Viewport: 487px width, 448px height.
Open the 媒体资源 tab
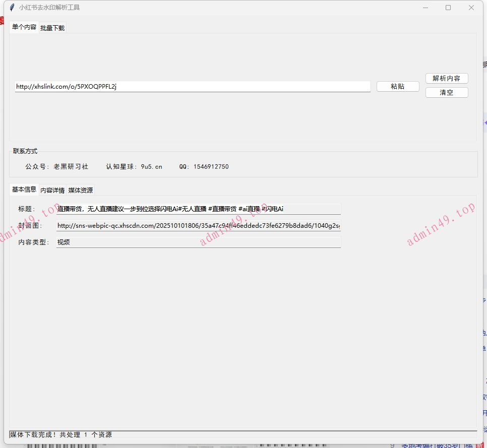click(x=80, y=190)
